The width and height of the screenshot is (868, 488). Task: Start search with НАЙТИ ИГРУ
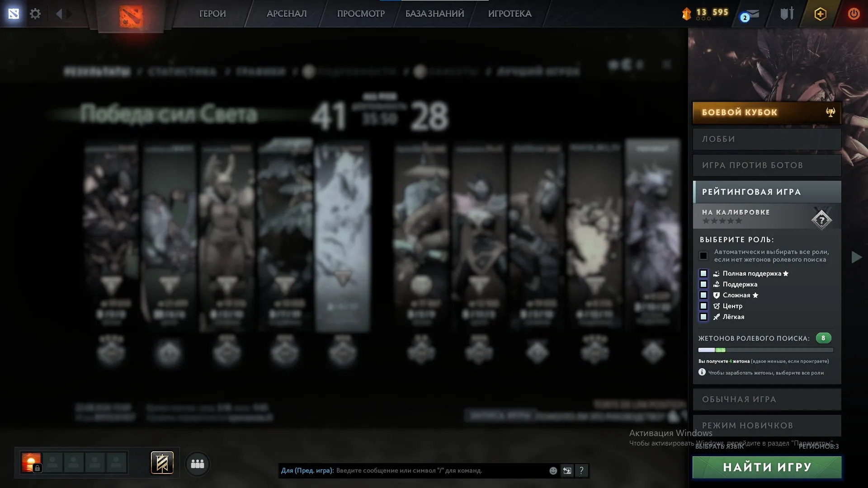767,467
